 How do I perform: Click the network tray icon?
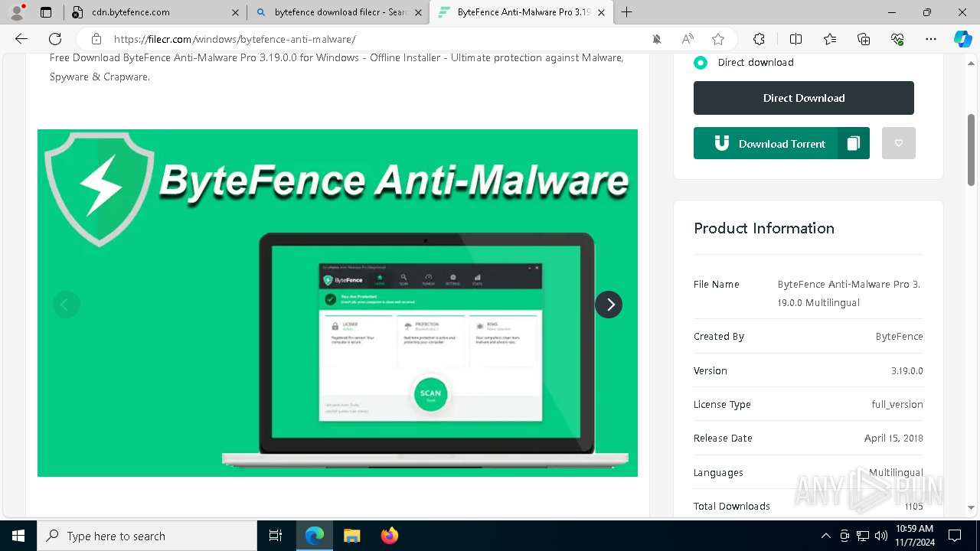pyautogui.click(x=863, y=536)
